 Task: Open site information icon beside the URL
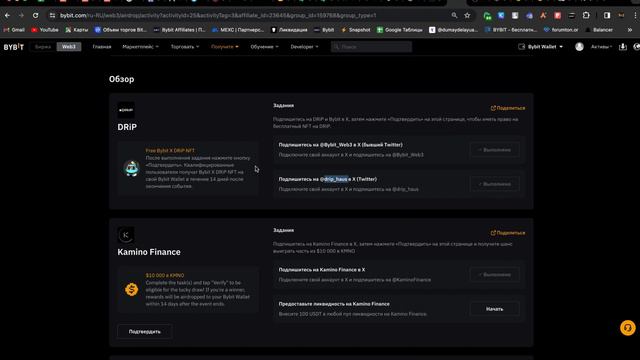tap(52, 16)
